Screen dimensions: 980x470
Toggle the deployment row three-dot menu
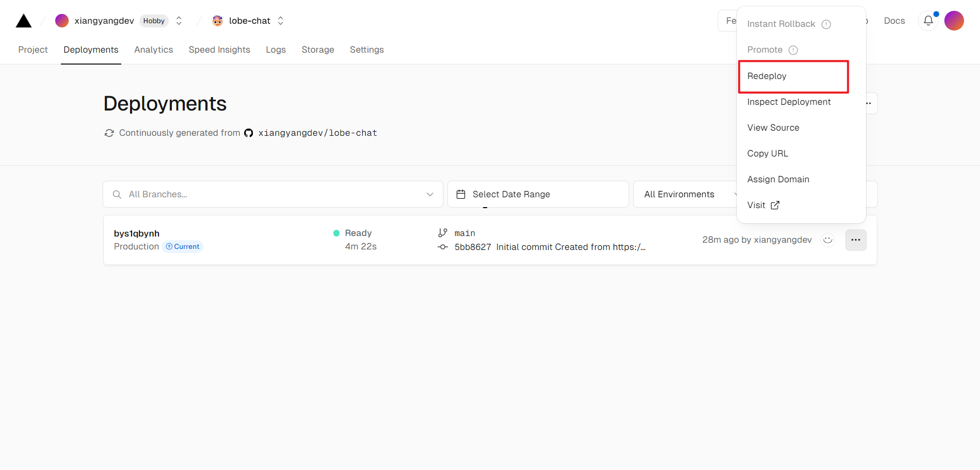coord(856,240)
